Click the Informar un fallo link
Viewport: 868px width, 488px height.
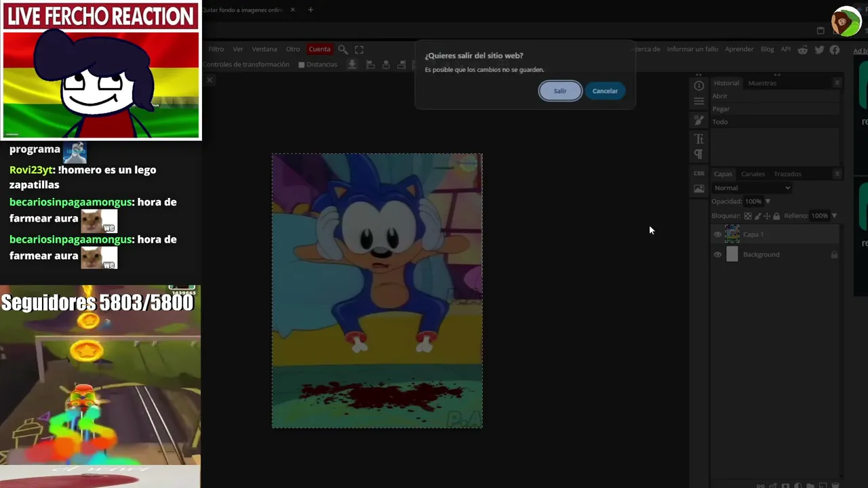click(692, 49)
